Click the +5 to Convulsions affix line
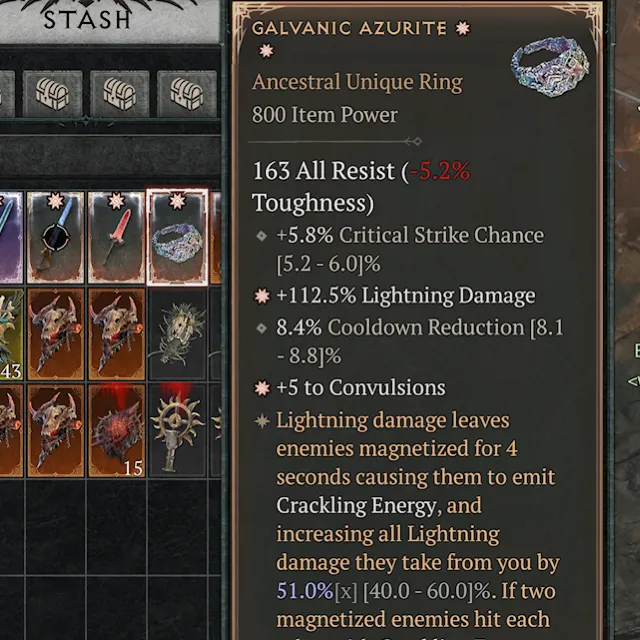 (360, 387)
